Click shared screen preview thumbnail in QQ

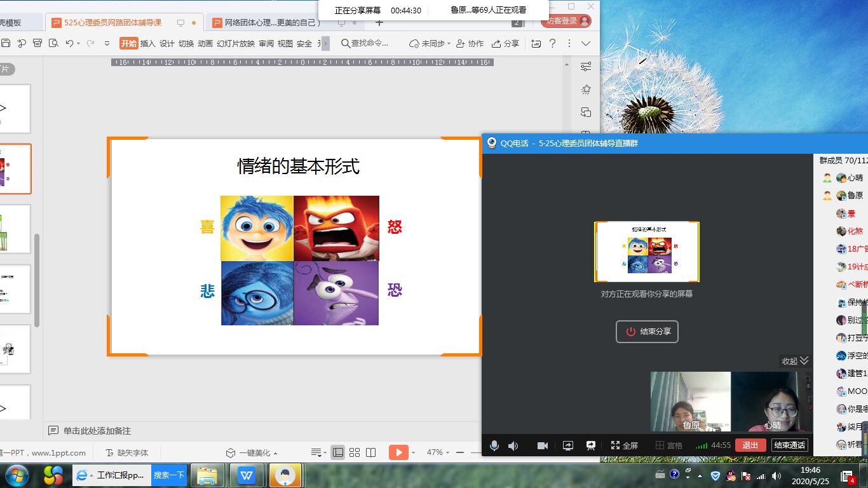647,252
